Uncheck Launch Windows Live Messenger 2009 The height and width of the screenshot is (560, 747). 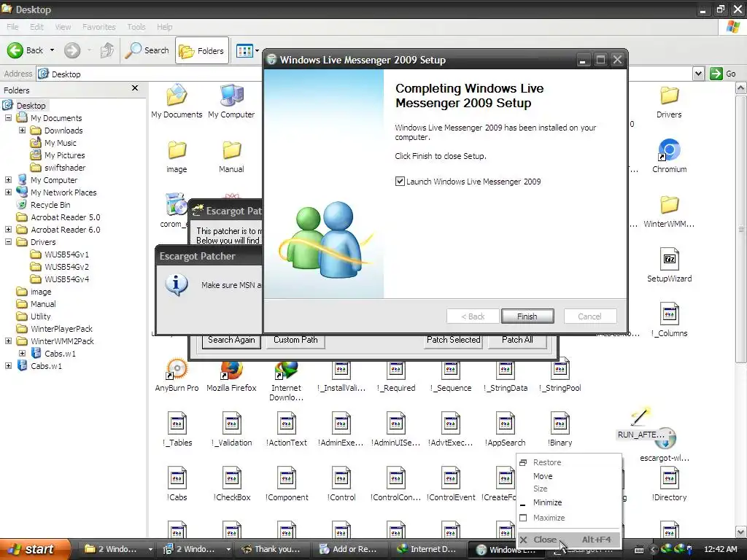[x=400, y=182]
